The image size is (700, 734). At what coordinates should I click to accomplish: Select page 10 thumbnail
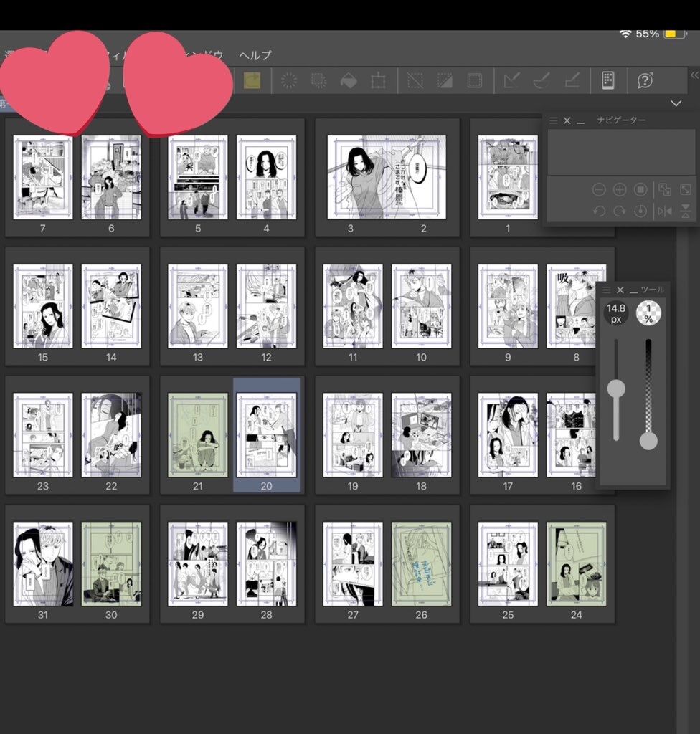(421, 306)
